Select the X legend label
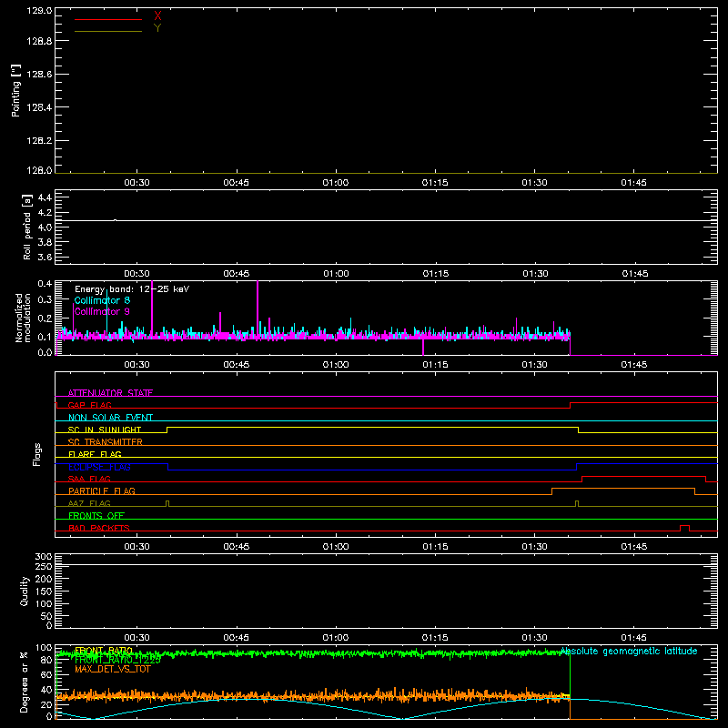728x728 pixels. click(x=157, y=16)
